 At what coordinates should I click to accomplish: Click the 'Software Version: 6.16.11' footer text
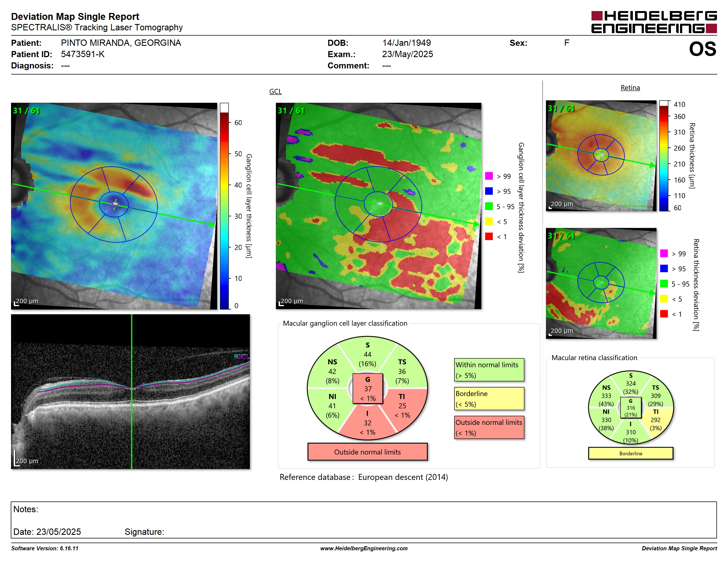pos(45,548)
